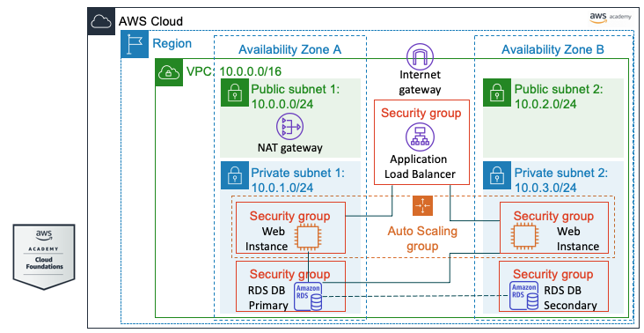644x333 pixels.
Task: Click 'Public subnet 2: 10.0.2.0/24' text
Action: click(559, 97)
